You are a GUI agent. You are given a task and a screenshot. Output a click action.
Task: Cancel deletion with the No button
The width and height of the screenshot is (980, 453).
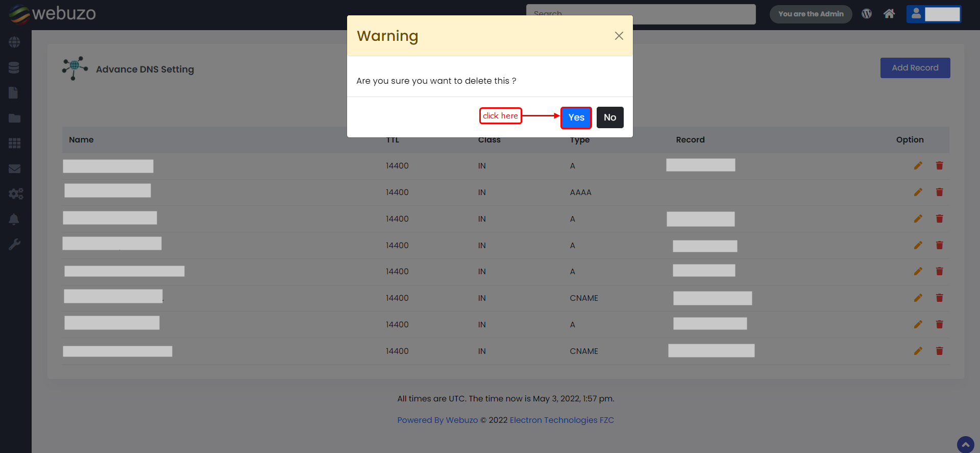coord(609,117)
